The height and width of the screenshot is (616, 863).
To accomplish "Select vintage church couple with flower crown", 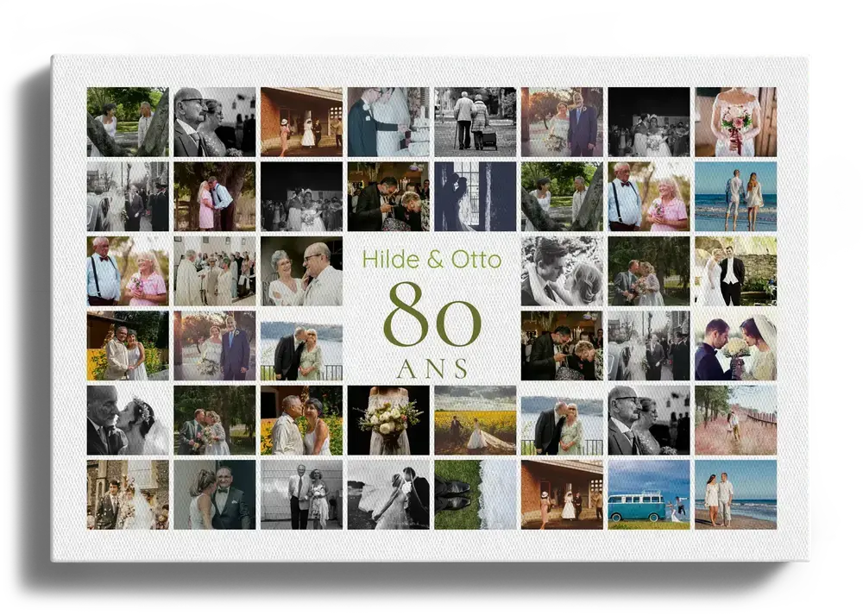I will [x=128, y=495].
